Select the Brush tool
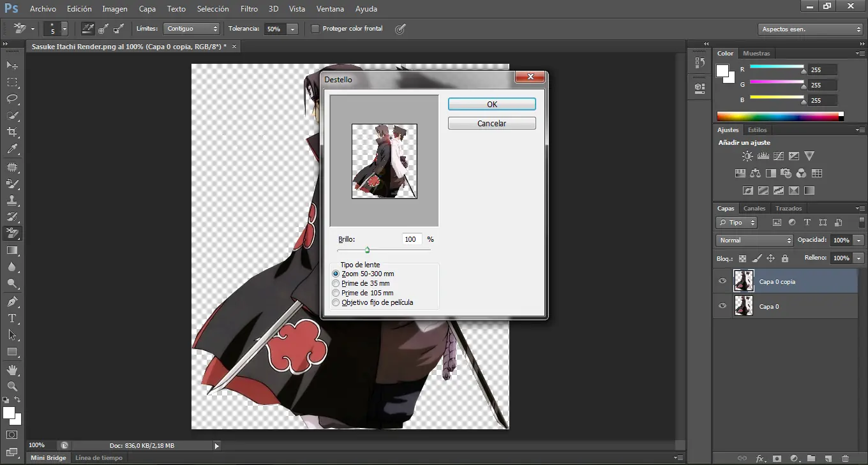The image size is (868, 465). coord(12,184)
